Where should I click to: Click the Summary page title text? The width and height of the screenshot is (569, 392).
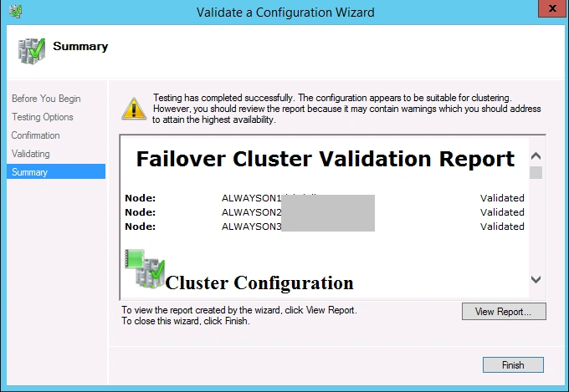(80, 47)
